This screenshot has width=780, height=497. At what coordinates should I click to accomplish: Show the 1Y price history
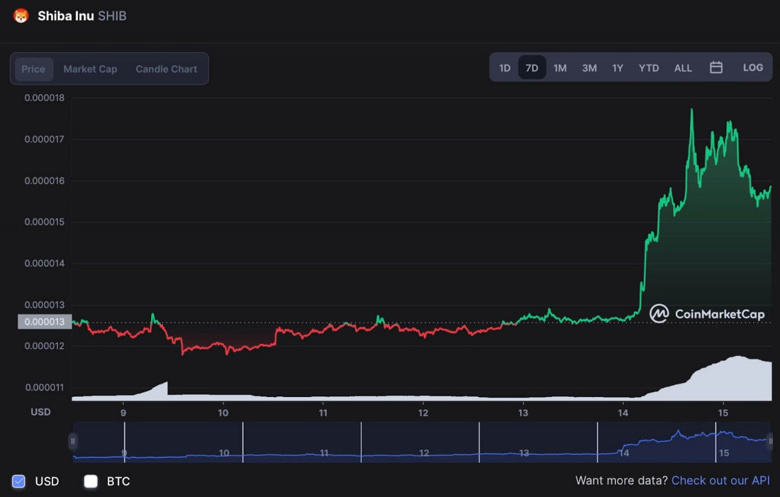tap(618, 68)
